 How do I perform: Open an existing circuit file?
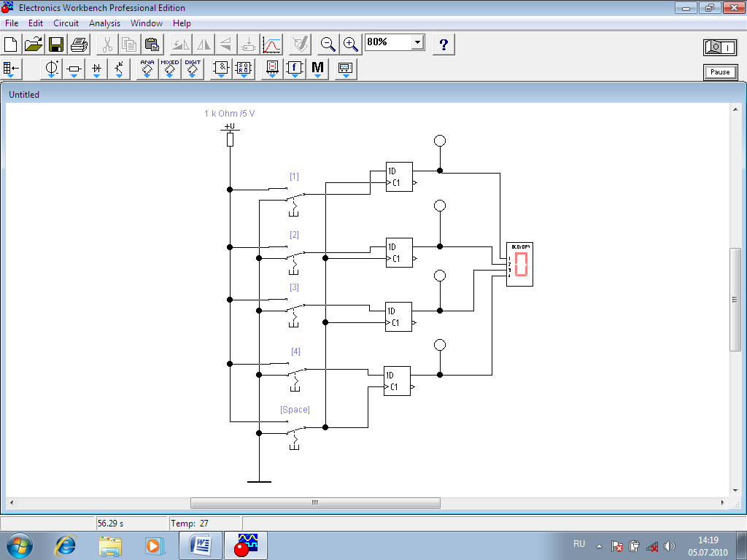click(x=34, y=44)
